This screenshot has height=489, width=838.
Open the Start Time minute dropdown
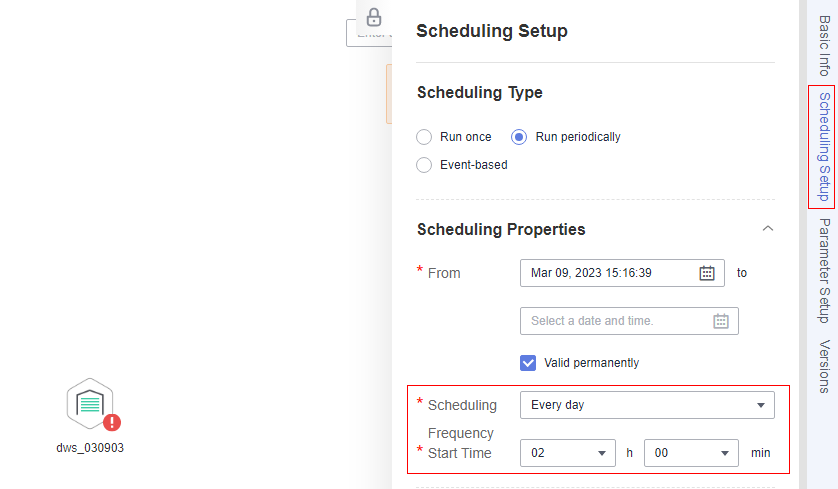pyautogui.click(x=691, y=453)
